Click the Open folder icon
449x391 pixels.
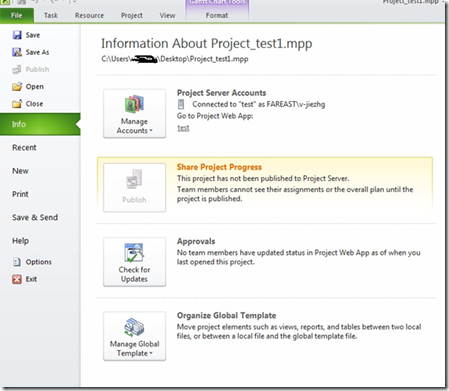pos(17,87)
